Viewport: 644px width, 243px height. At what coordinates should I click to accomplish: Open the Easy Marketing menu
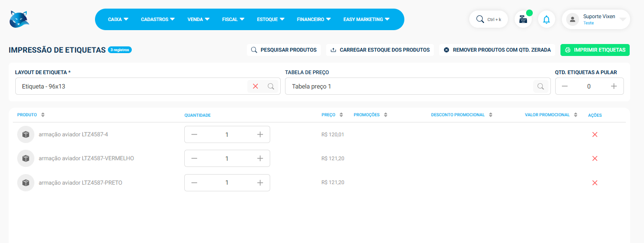coord(367,20)
